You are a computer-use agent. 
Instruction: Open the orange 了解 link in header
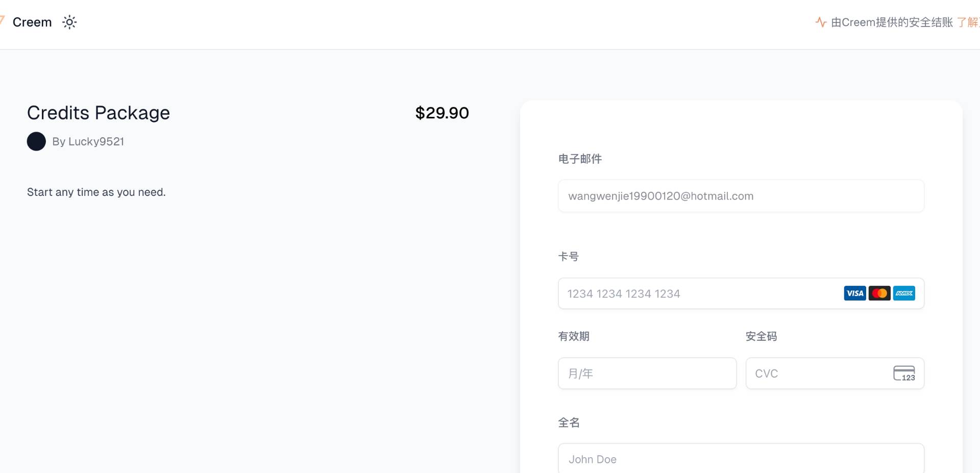968,22
